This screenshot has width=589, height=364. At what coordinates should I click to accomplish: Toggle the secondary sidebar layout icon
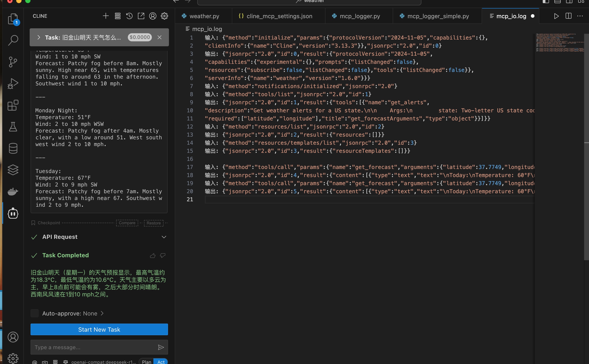point(569,1)
